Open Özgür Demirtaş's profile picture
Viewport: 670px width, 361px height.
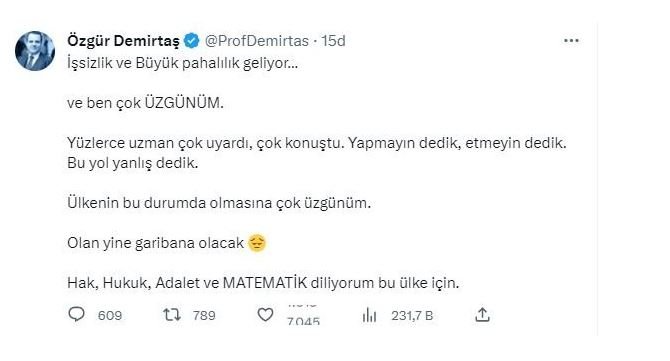(35, 50)
